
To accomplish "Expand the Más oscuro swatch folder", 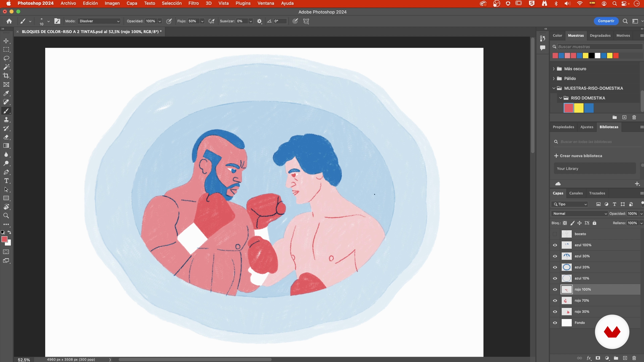I will tap(554, 69).
